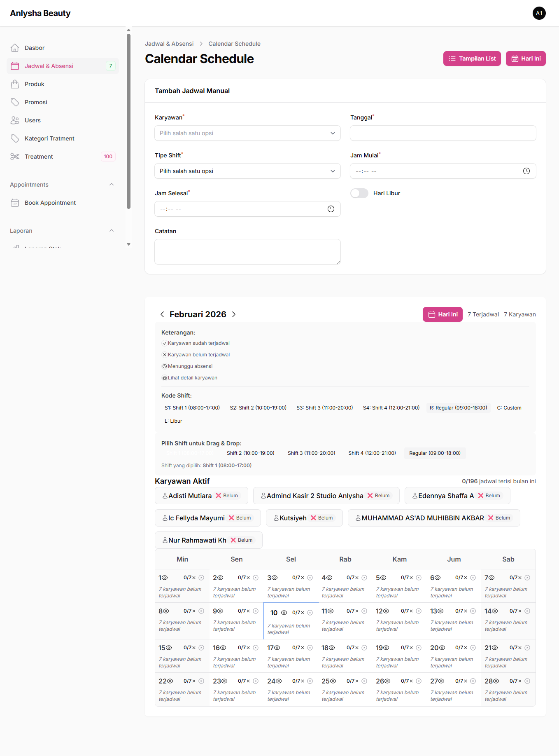Viewport: 559px width, 756px height.
Task: Select Shift 3 (11:00-20:00) for drag & drop
Action: (x=311, y=453)
